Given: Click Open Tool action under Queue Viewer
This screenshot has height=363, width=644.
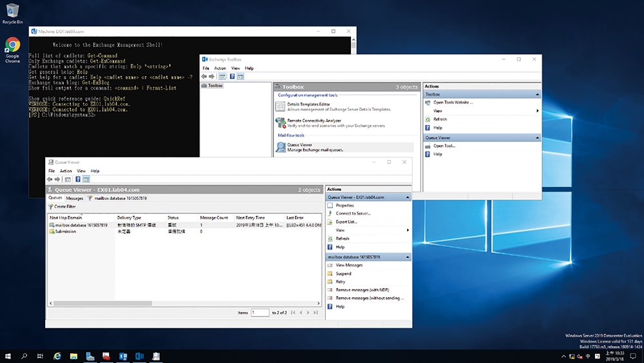Looking at the screenshot, I should (x=444, y=146).
